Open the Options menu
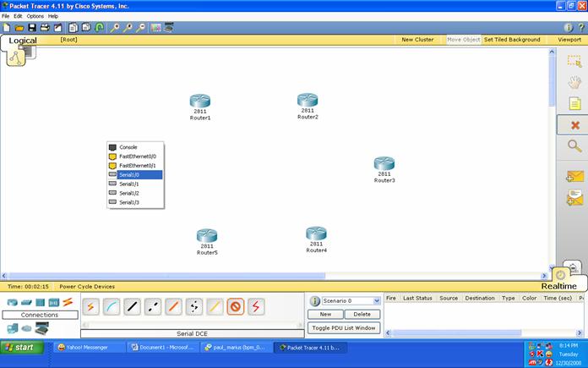The image size is (588, 368). click(x=35, y=16)
